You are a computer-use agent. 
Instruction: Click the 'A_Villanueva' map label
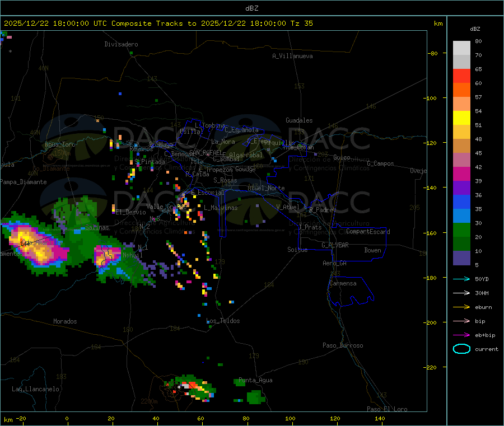coord(292,56)
